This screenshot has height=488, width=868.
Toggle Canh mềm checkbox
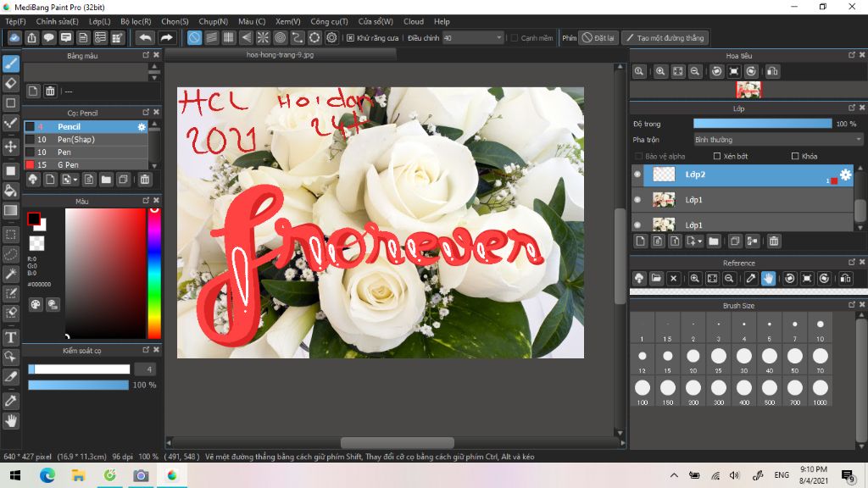515,37
